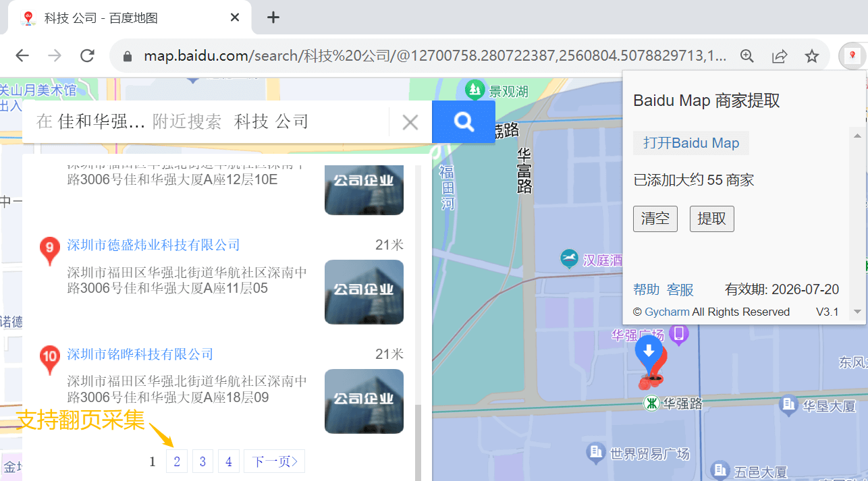
Task: Go to results page 2
Action: pyautogui.click(x=177, y=461)
